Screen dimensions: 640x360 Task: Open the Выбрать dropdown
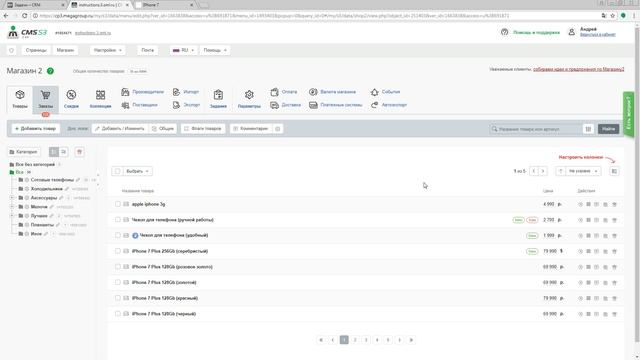[x=137, y=171]
